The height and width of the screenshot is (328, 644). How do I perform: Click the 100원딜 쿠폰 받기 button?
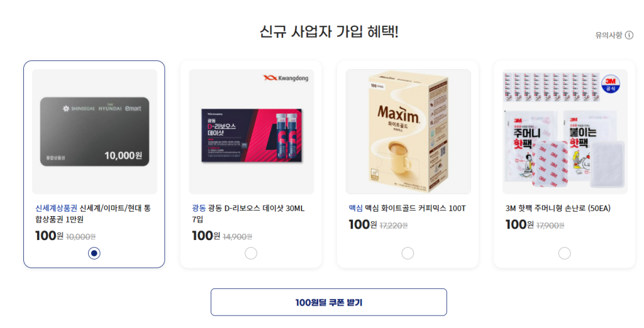coord(328,302)
